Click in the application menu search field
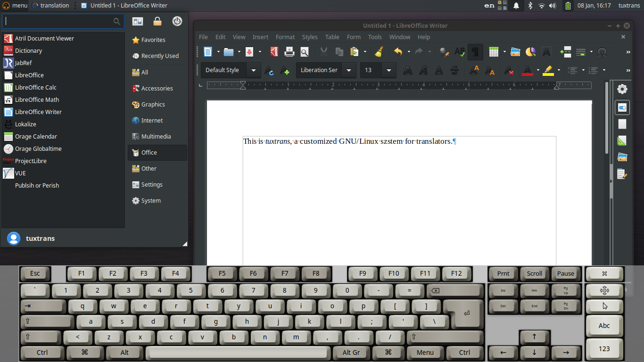This screenshot has height=362, width=644. 63,21
